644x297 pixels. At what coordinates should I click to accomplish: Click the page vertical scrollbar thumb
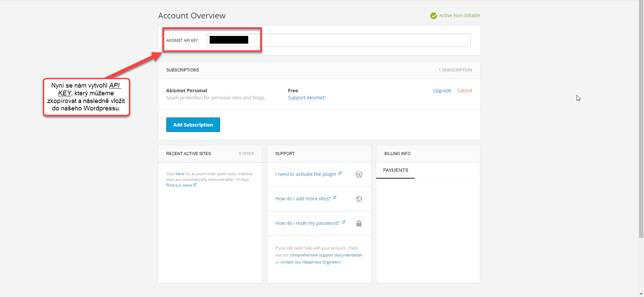click(641, 119)
